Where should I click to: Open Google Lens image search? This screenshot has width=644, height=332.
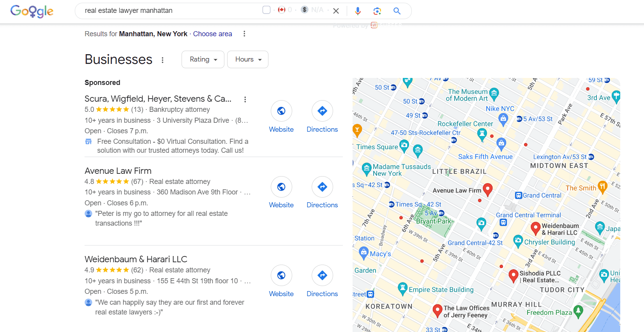(x=377, y=11)
